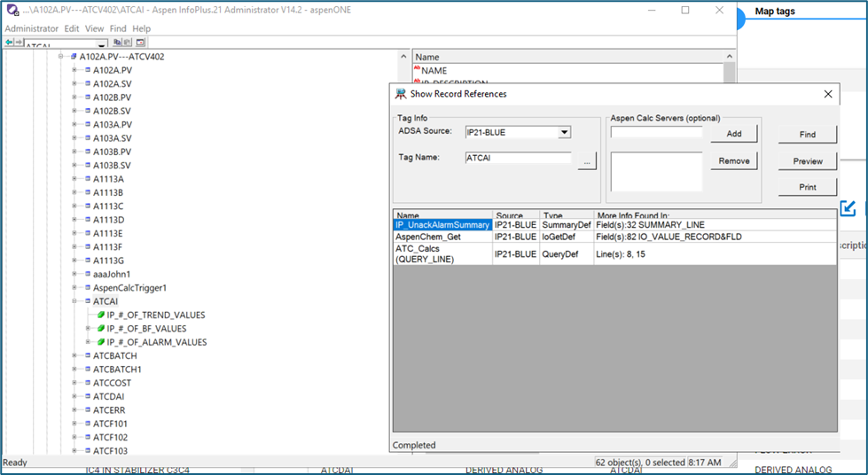The width and height of the screenshot is (868, 475).
Task: Switch to Map tags tab in background
Action: 774,11
